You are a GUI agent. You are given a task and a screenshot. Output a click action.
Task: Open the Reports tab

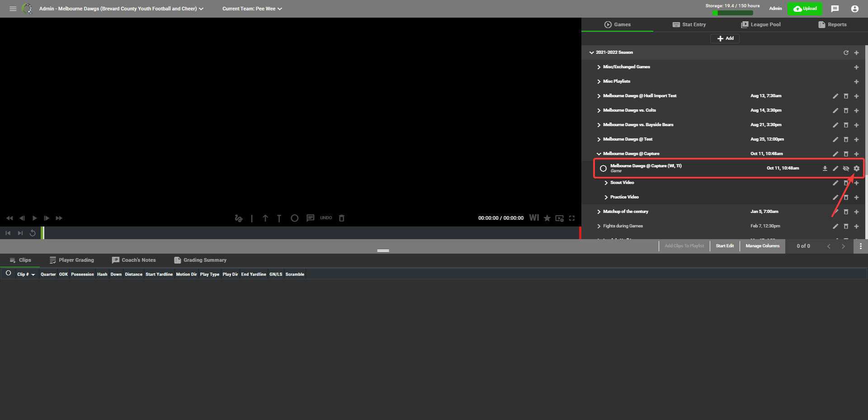click(832, 24)
